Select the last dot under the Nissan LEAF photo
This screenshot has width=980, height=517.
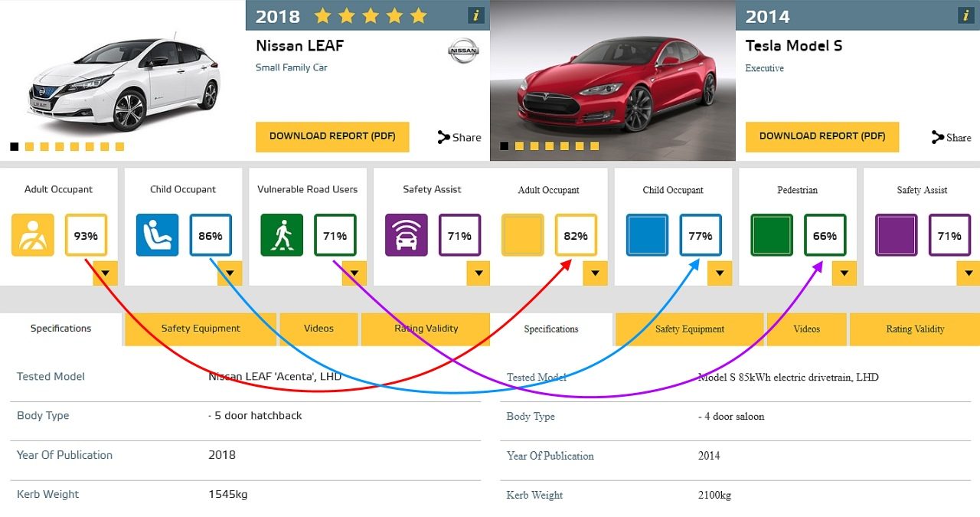click(119, 146)
